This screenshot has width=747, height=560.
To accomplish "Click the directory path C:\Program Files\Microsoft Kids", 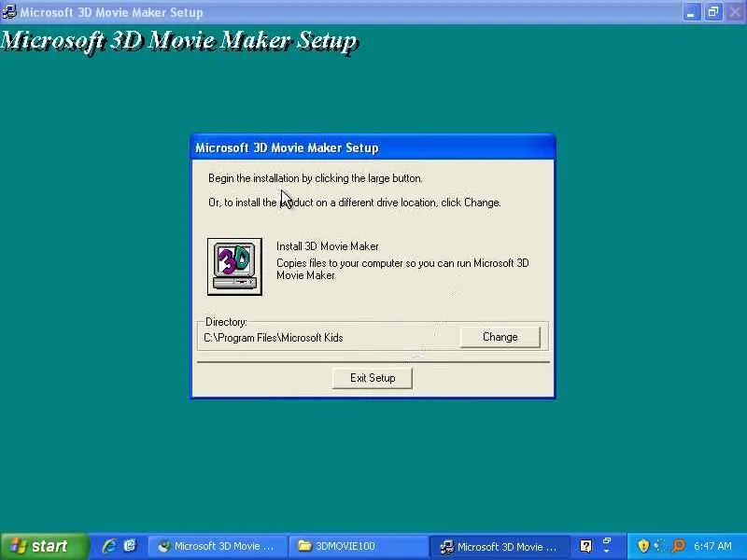I will coord(273,338).
